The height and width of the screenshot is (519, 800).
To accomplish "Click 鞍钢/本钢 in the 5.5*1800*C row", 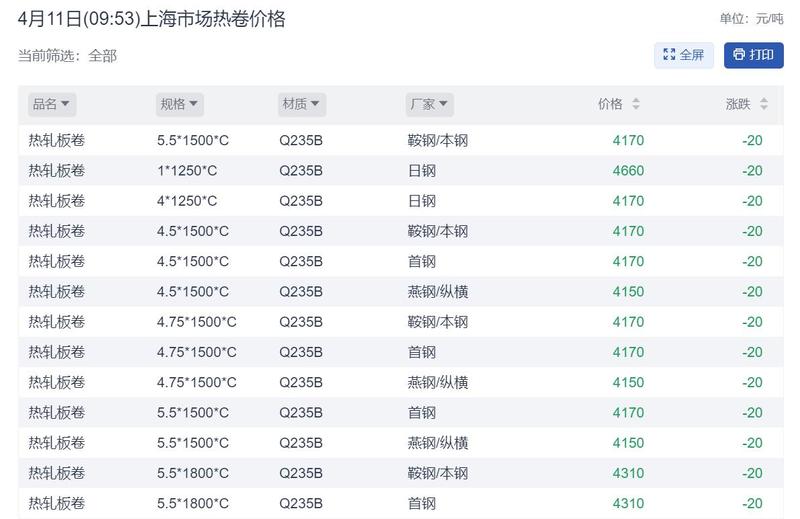I will 437,473.
